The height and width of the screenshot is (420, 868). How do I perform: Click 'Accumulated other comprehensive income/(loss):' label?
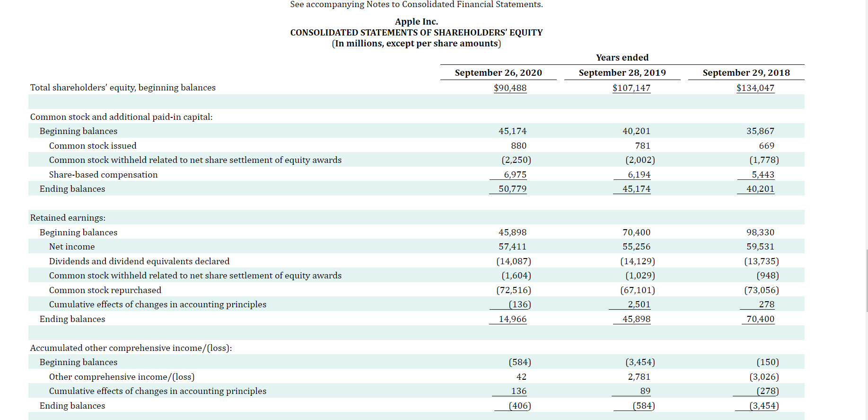pyautogui.click(x=131, y=348)
